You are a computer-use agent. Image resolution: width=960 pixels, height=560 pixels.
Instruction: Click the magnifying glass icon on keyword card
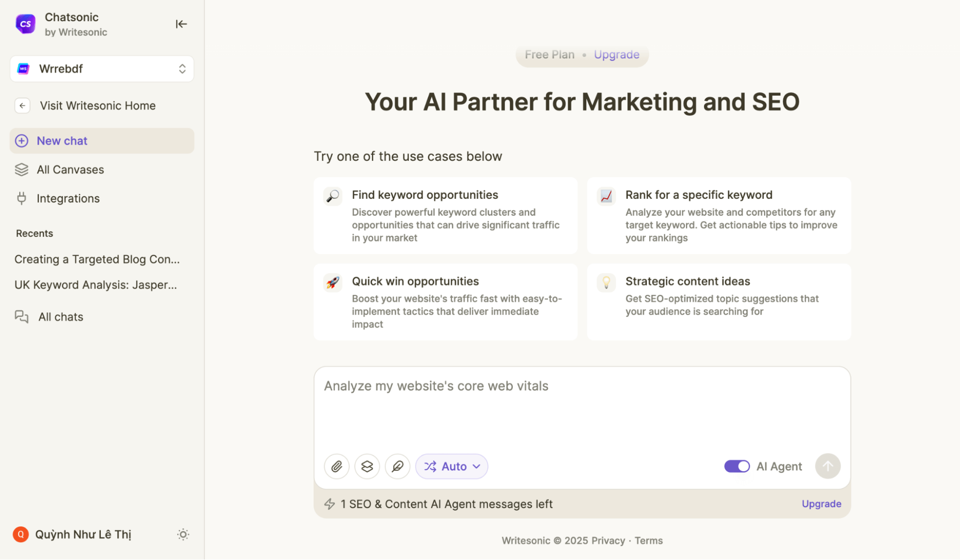pyautogui.click(x=333, y=196)
